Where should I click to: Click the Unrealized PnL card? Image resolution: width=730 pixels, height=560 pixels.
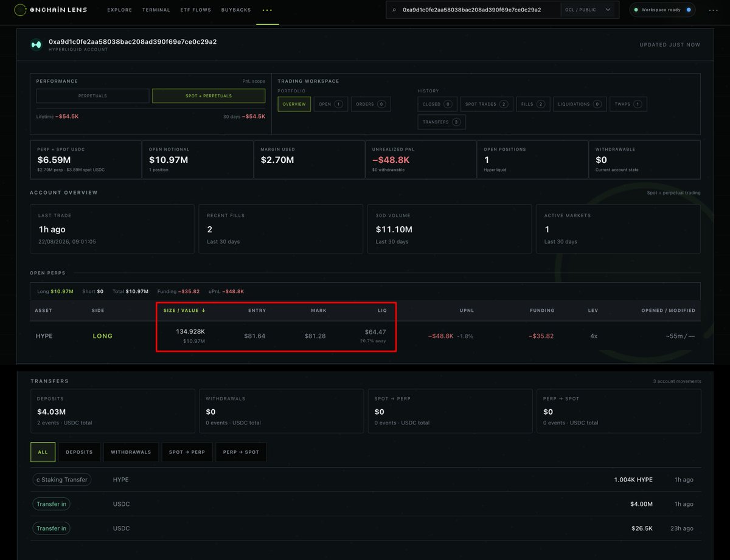click(420, 159)
